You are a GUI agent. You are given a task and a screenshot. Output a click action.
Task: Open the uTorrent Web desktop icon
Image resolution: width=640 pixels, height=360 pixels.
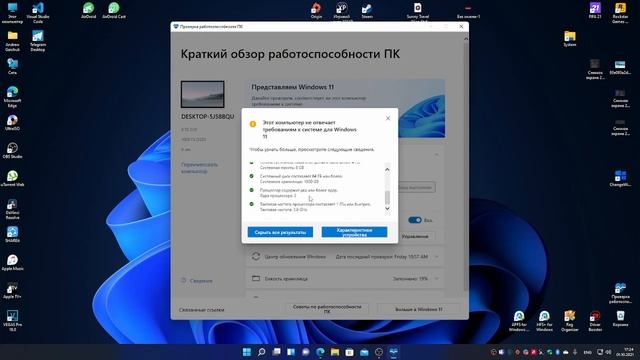pyautogui.click(x=12, y=178)
